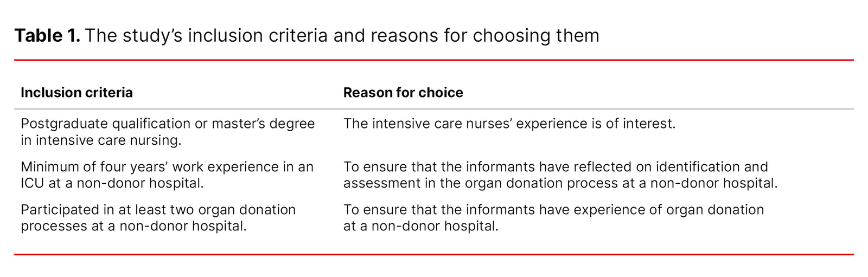
Task: Click the red line at table bottom
Action: tap(434, 254)
